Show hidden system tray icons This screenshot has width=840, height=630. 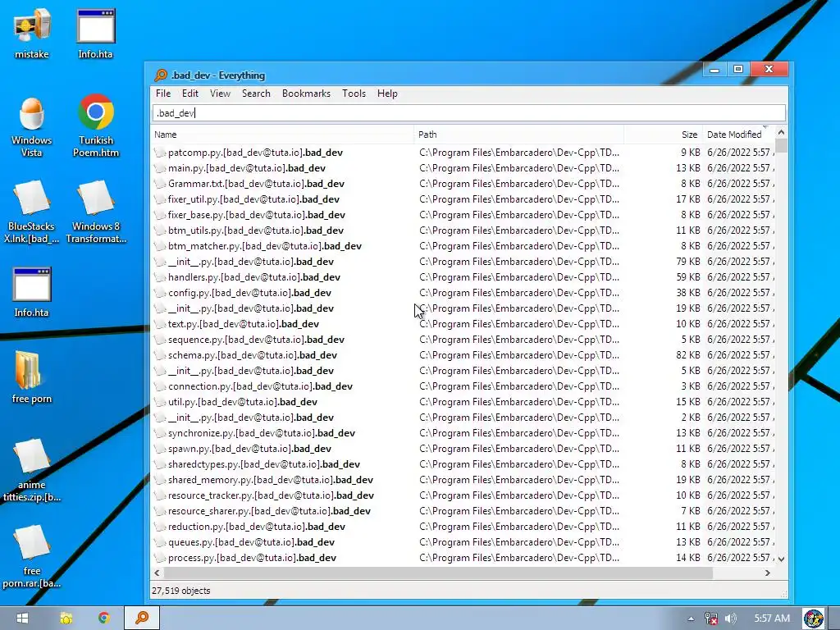click(x=691, y=619)
